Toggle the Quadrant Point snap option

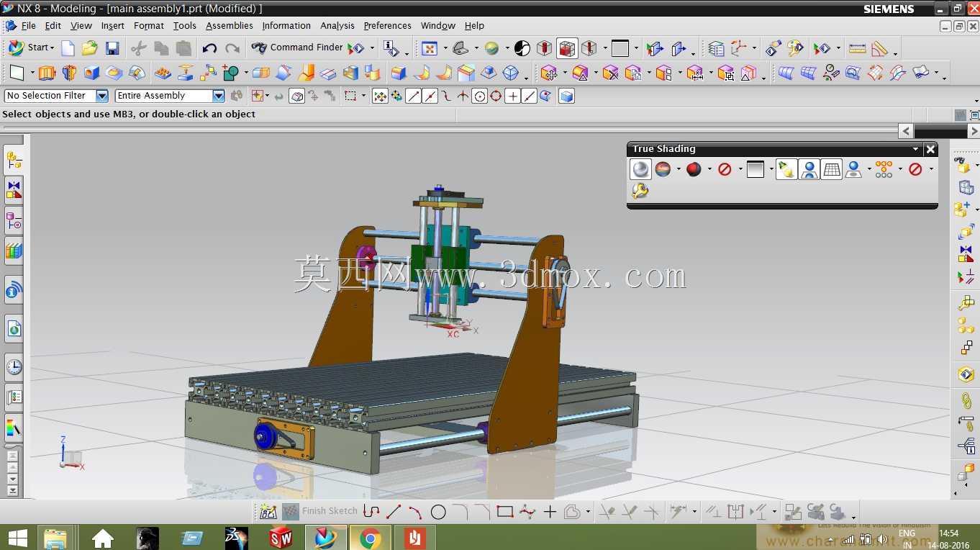point(496,96)
